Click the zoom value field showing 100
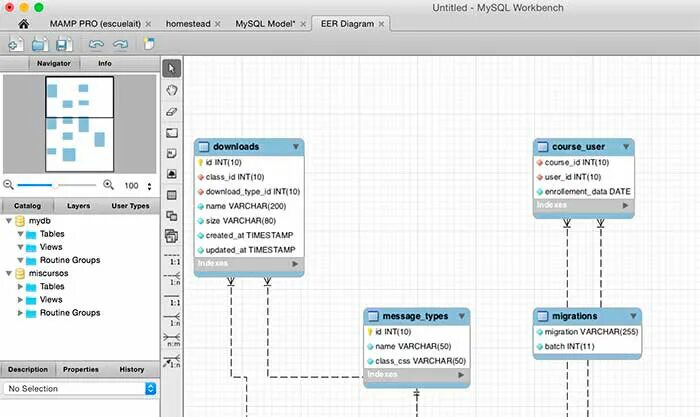This screenshot has width=700, height=417. [x=131, y=186]
